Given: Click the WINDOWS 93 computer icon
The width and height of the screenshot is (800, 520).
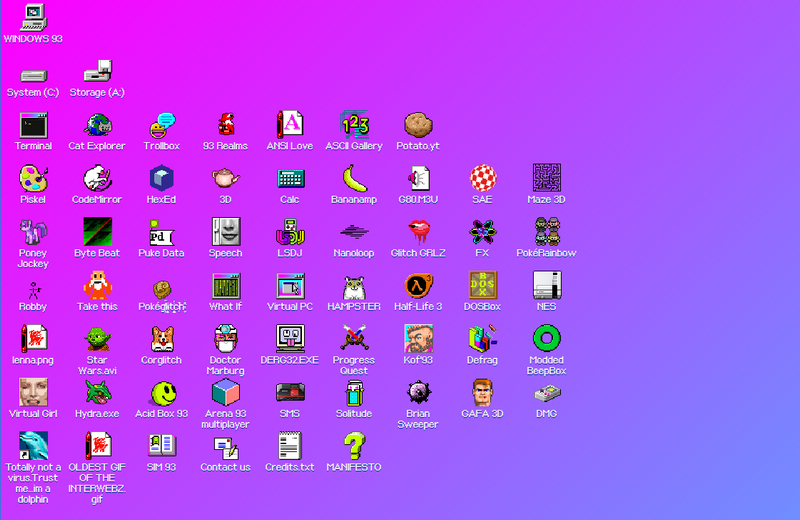Looking at the screenshot, I should [x=33, y=18].
